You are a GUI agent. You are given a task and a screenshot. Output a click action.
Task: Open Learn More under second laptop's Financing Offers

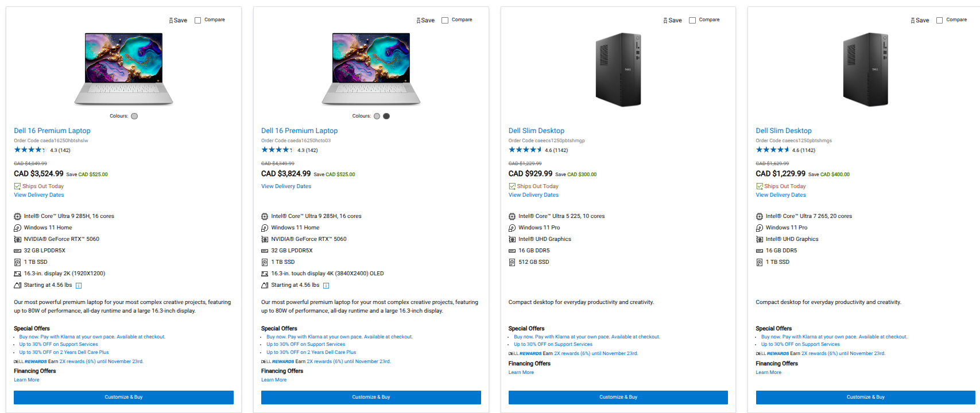[274, 379]
